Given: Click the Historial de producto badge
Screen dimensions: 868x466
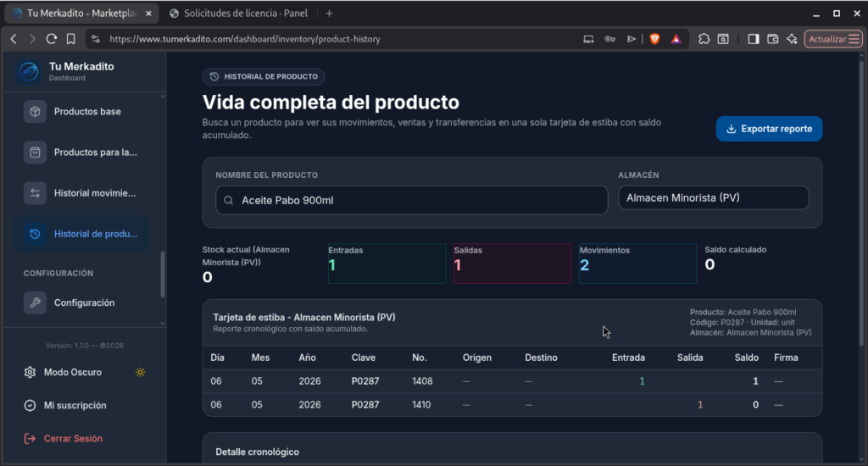Looking at the screenshot, I should (264, 76).
